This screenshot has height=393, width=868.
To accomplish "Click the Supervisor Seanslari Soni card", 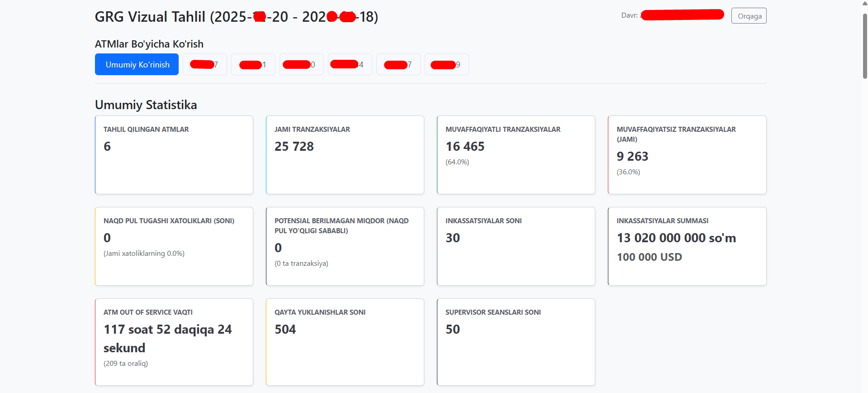I will (516, 342).
